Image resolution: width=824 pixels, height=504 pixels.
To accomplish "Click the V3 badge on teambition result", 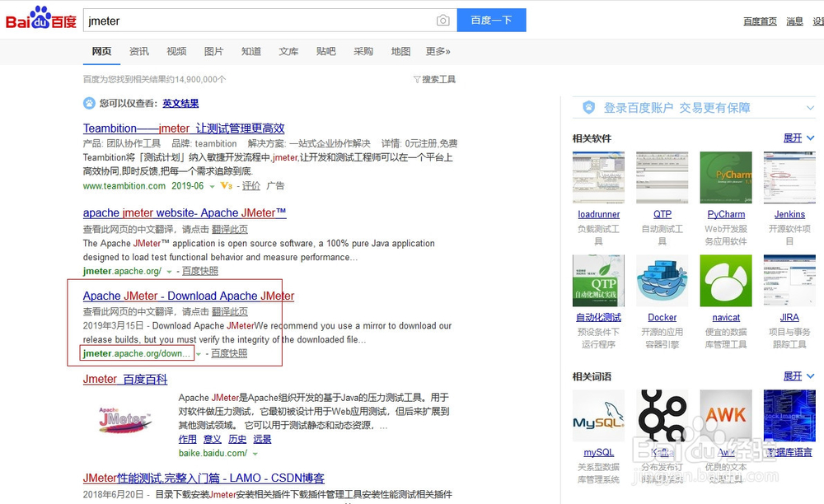I will click(226, 186).
